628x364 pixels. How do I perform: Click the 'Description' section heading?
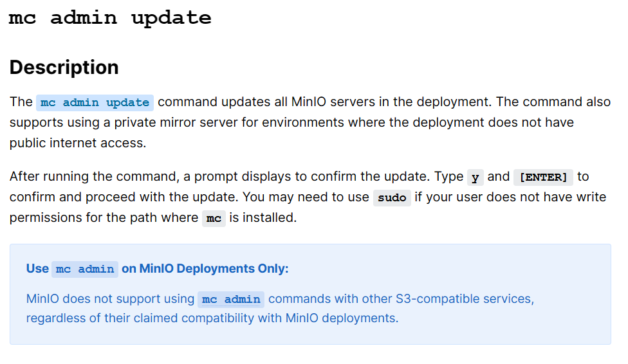64,68
